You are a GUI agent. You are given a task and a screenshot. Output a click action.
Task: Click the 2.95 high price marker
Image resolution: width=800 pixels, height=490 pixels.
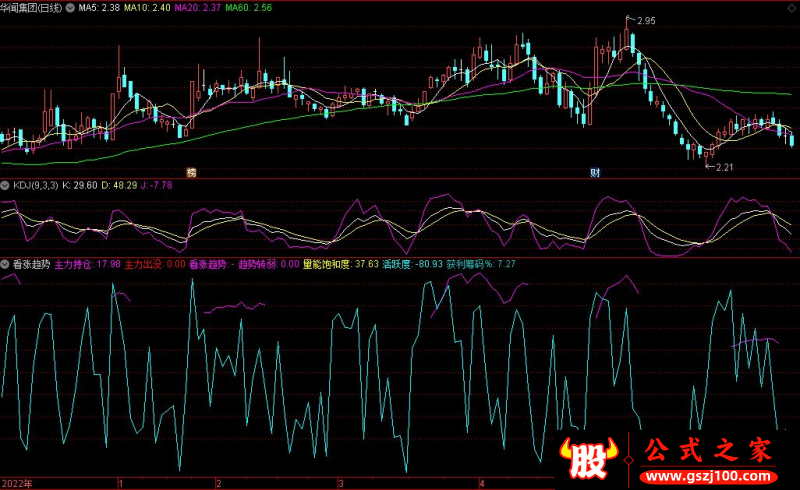click(x=646, y=21)
